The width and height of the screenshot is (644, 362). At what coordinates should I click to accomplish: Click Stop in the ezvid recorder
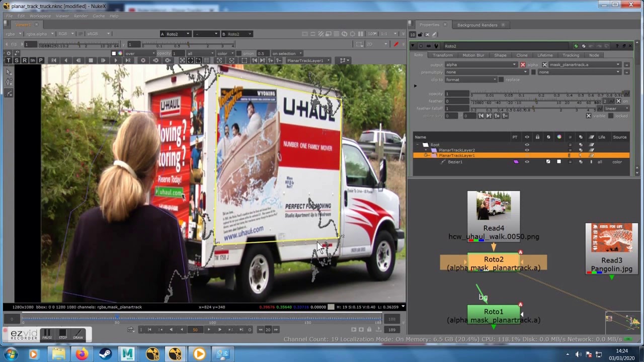[63, 334]
